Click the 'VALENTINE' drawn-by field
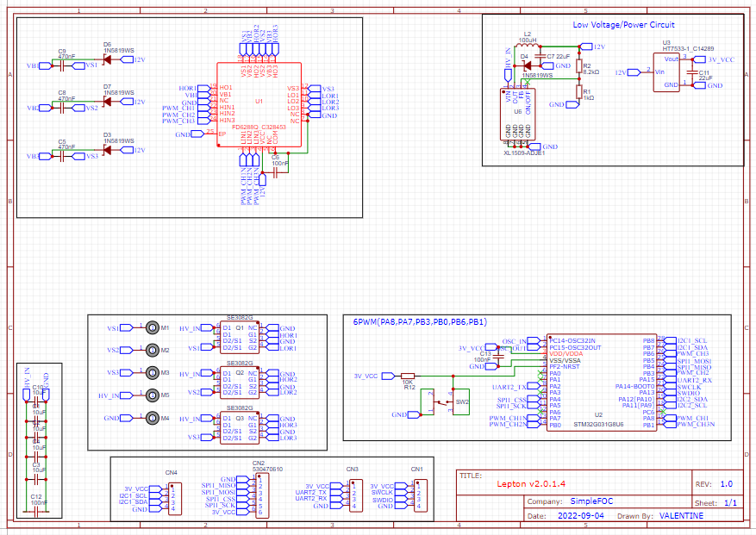The image size is (756, 535). point(681,516)
